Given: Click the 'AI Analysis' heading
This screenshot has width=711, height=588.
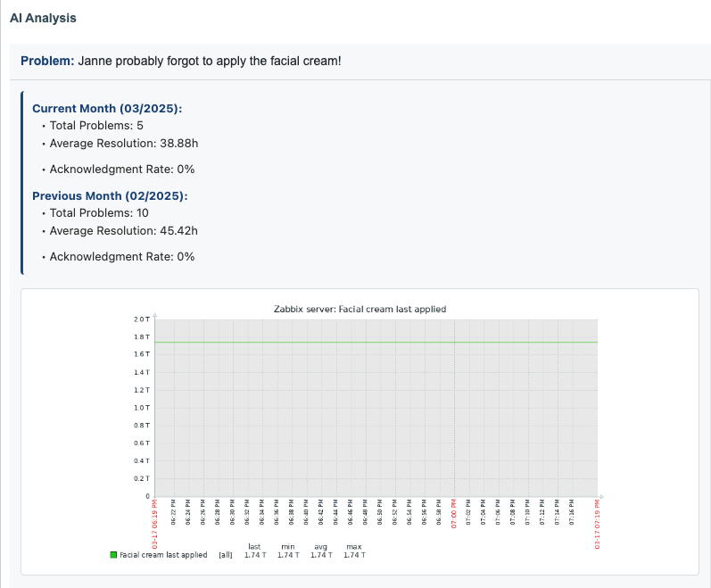Looking at the screenshot, I should [43, 18].
